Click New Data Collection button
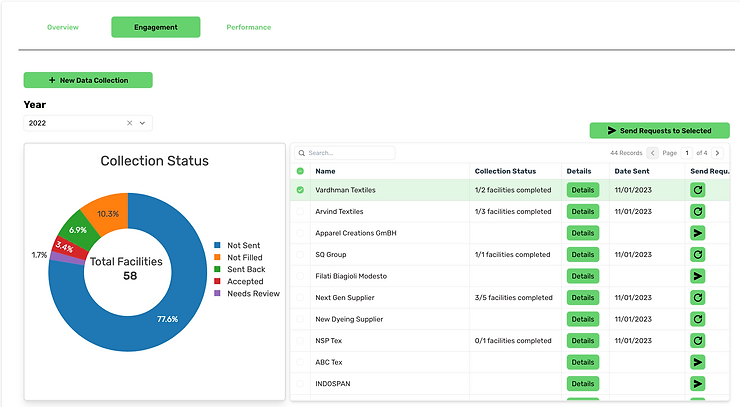Image resolution: width=740 pixels, height=407 pixels. [88, 80]
